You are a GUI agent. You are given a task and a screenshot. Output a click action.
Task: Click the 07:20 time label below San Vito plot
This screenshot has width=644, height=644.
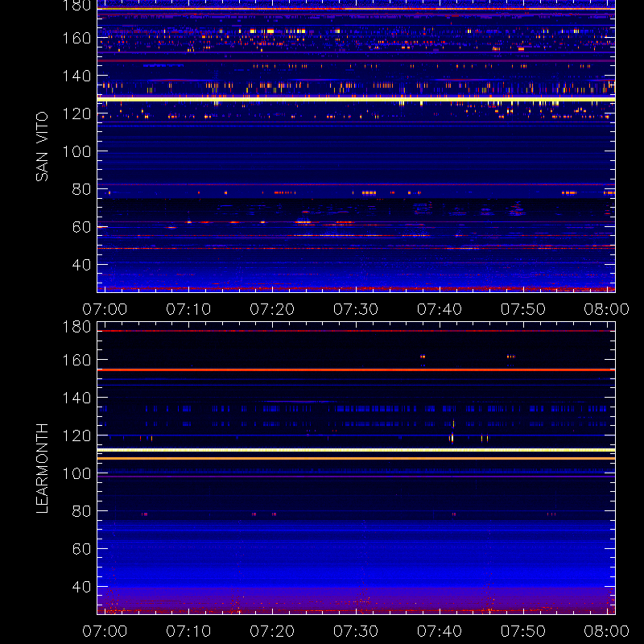(x=272, y=309)
